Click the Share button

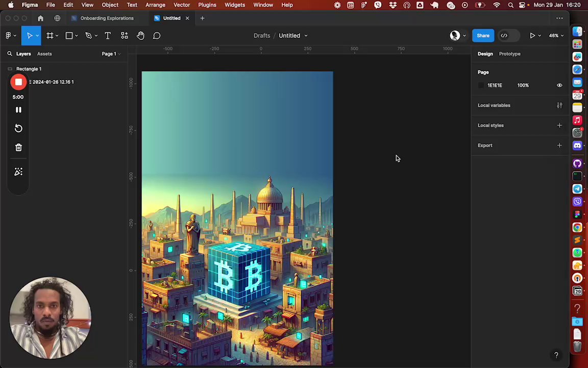(483, 36)
